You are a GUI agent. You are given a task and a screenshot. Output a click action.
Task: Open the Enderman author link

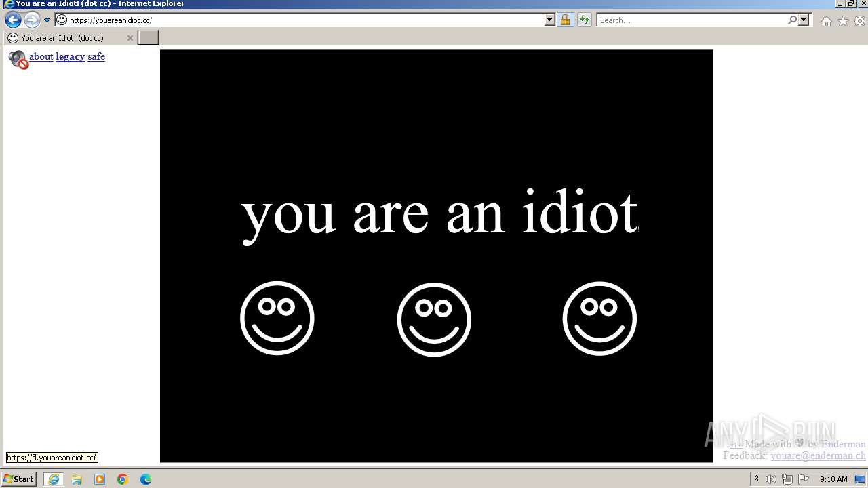point(844,444)
